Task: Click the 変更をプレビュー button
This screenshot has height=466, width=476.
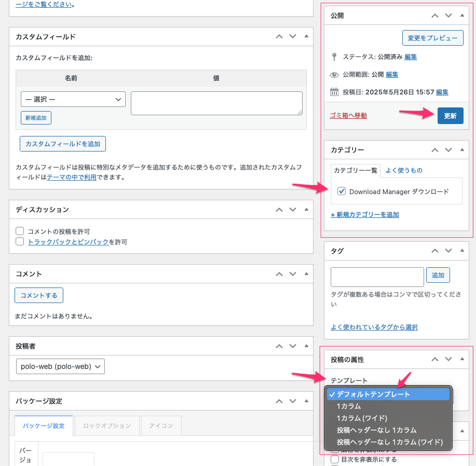Action: pos(432,38)
